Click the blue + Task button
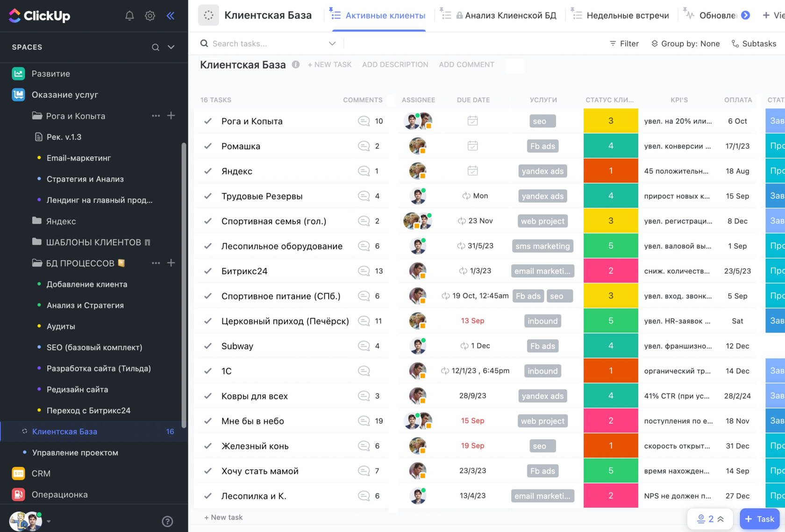 [759, 519]
